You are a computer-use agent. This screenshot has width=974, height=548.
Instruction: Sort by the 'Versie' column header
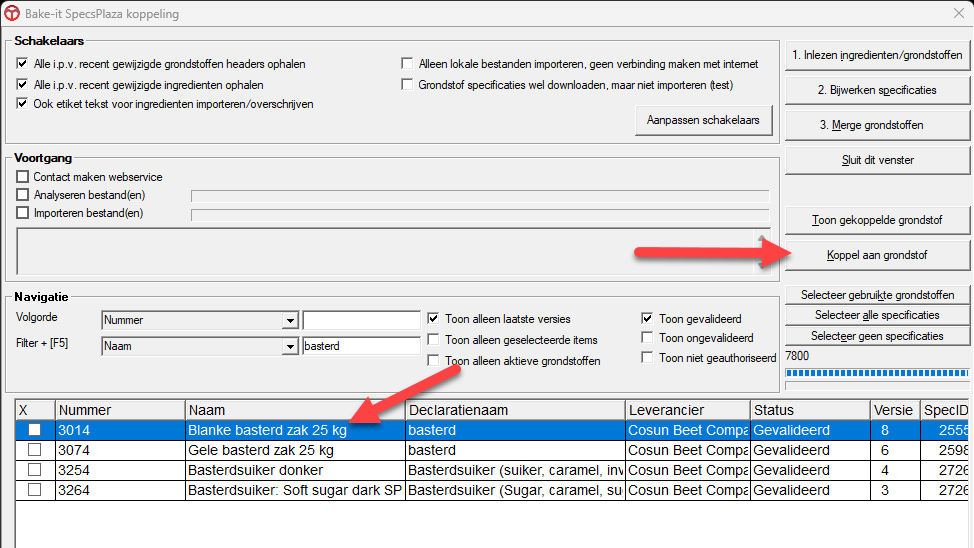(895, 410)
